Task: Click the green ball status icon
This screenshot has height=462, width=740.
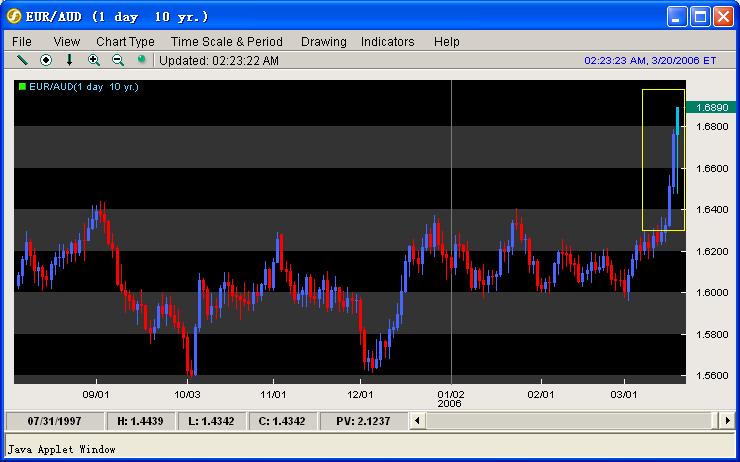Action: click(x=141, y=59)
